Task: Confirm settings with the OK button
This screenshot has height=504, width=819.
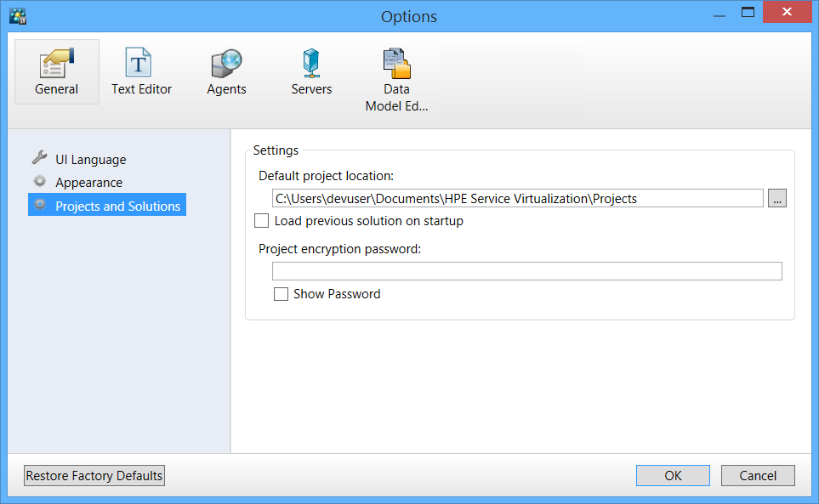Action: pos(673,476)
